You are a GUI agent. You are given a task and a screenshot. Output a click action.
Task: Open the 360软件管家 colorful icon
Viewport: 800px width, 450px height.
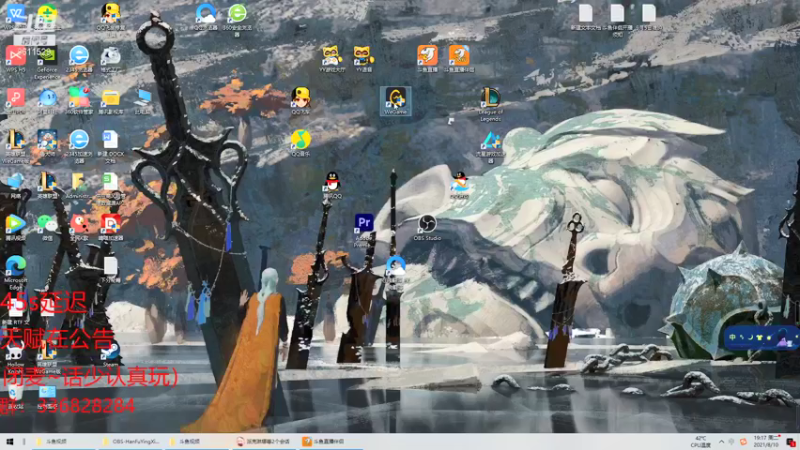click(x=79, y=101)
